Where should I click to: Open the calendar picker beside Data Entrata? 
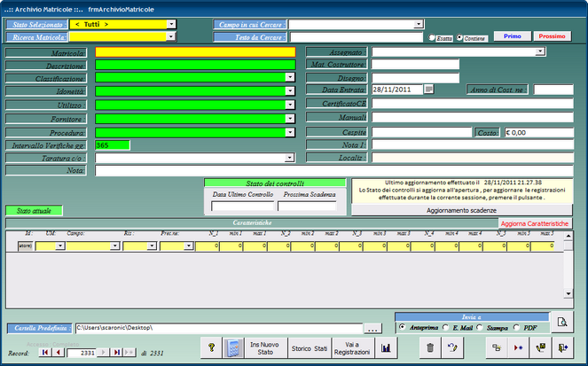[x=428, y=90]
